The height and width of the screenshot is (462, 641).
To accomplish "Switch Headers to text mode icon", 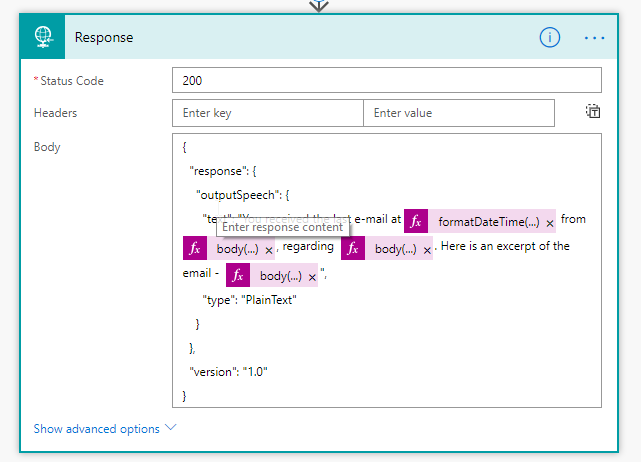I will 592,112.
